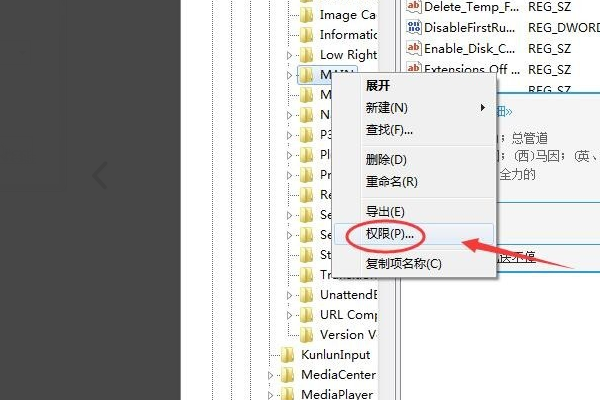Screen dimensions: 600x400
Task: Click the left gallery previous arrow
Action: [x=100, y=175]
